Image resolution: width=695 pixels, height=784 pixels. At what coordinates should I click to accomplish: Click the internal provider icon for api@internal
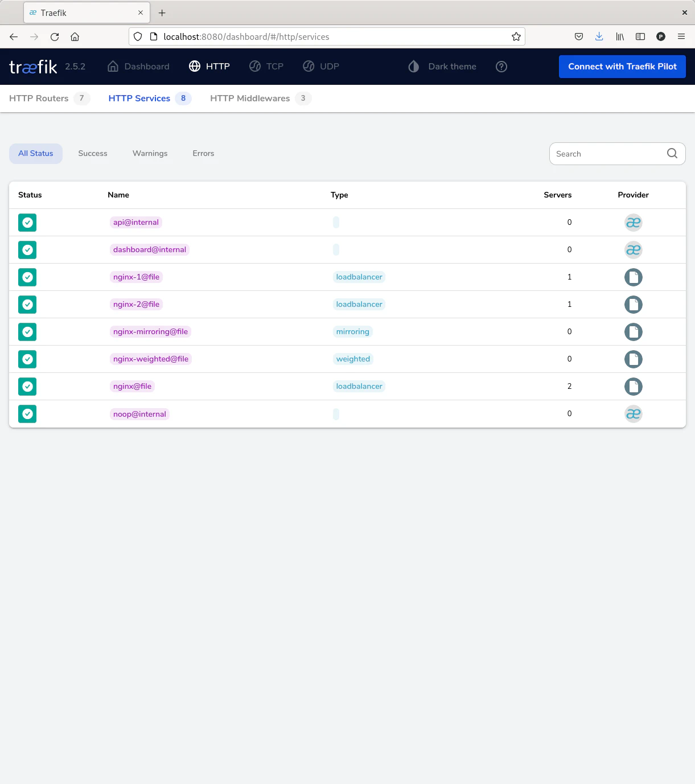(633, 223)
